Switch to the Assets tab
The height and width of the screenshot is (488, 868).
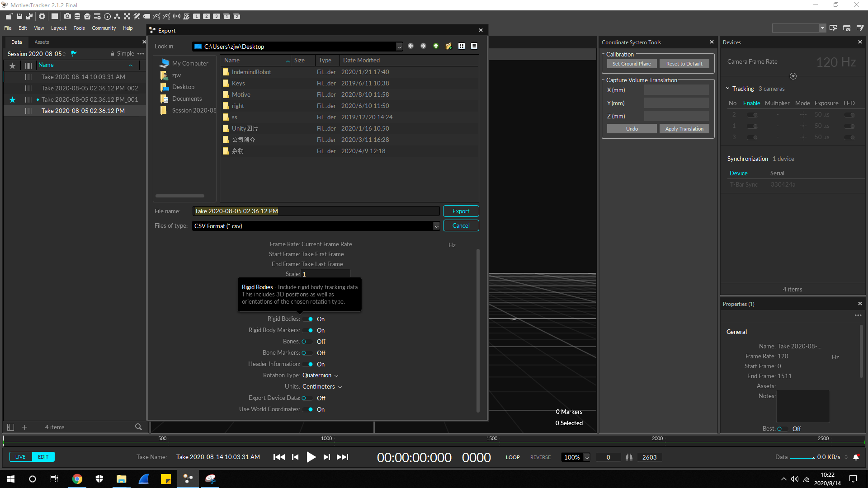tap(41, 42)
